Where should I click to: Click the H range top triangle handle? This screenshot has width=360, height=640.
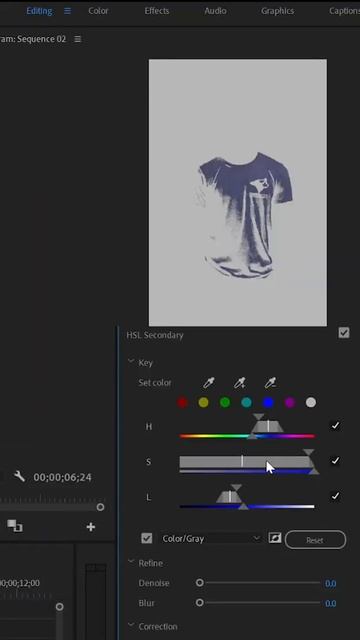(258, 417)
